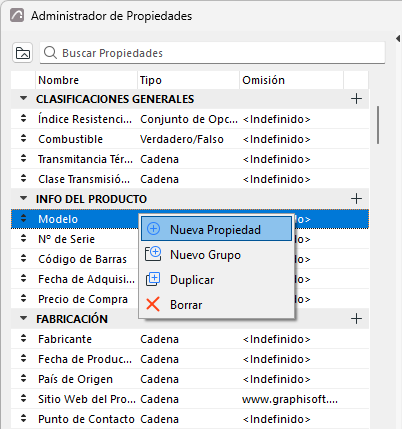Select the Precio de Compra property
The height and width of the screenshot is (429, 402).
[83, 299]
